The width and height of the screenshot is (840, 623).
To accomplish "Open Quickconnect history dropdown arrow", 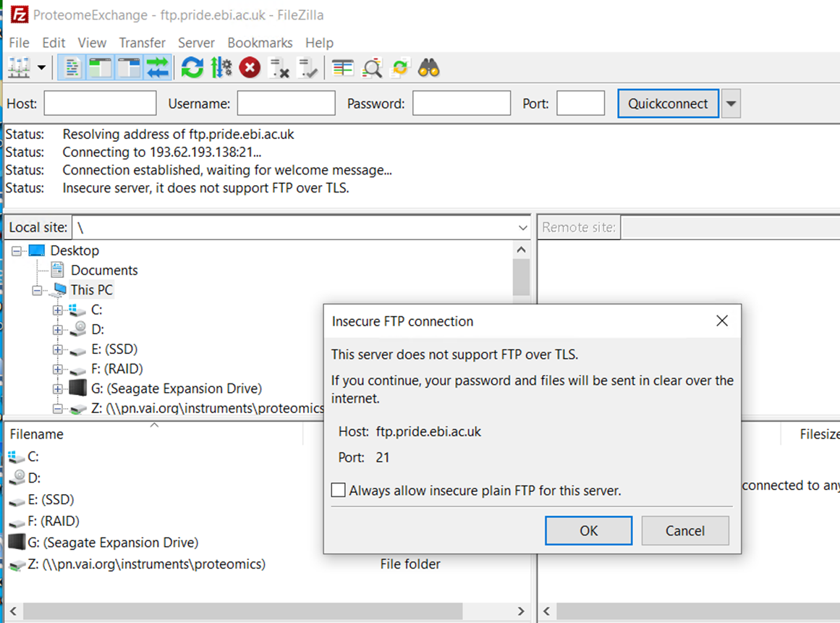I will [x=731, y=103].
